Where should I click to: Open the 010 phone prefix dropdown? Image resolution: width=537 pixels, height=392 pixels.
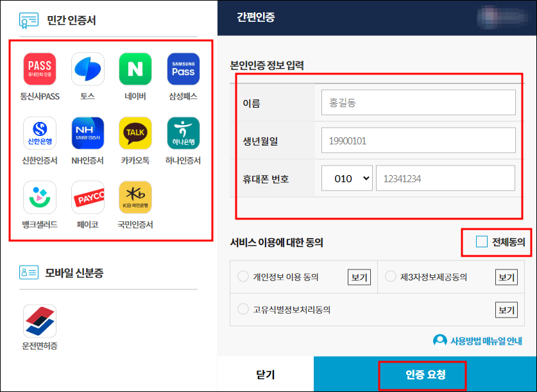[347, 178]
